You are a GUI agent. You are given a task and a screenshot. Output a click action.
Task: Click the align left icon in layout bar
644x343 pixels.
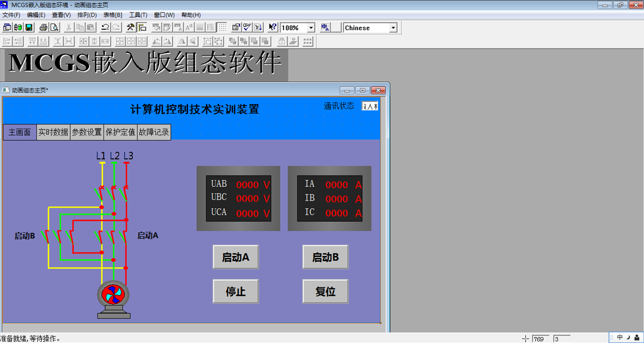tap(7, 42)
